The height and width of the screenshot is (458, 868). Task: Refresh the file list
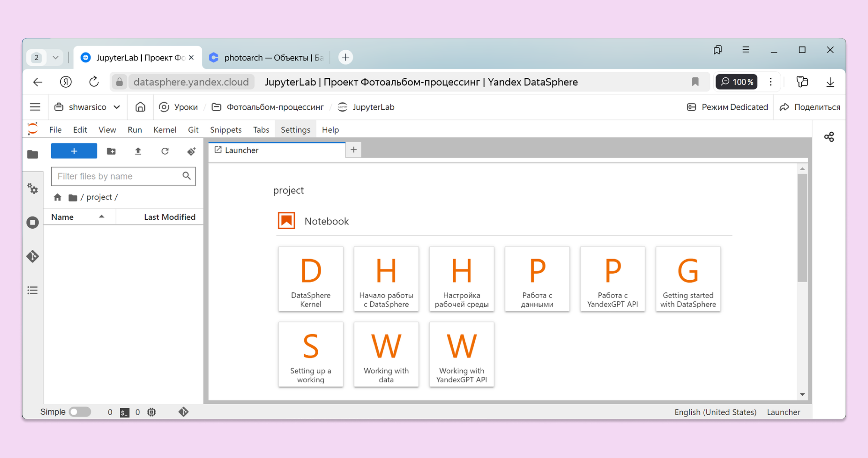coord(165,151)
